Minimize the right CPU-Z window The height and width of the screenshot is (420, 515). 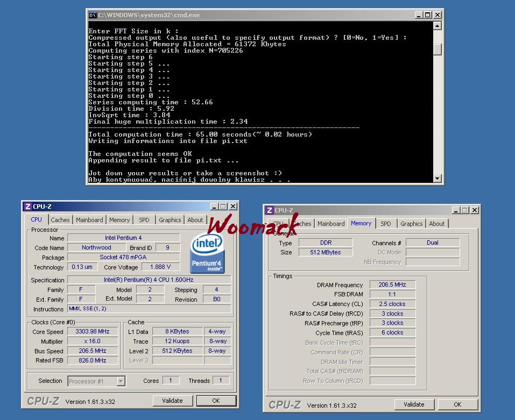pos(456,210)
